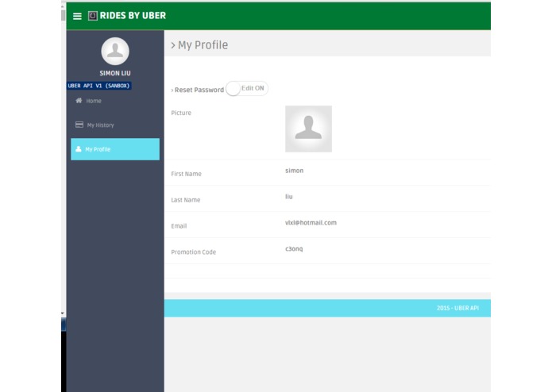Click the first name value simon
Screen dimensions: 552x392
coord(295,171)
